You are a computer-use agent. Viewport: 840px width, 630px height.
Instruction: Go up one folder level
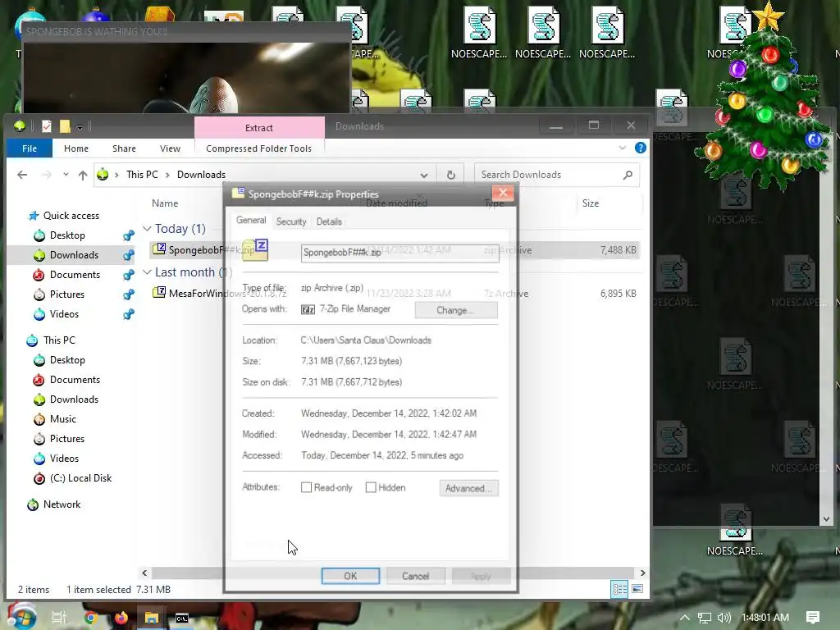[83, 175]
